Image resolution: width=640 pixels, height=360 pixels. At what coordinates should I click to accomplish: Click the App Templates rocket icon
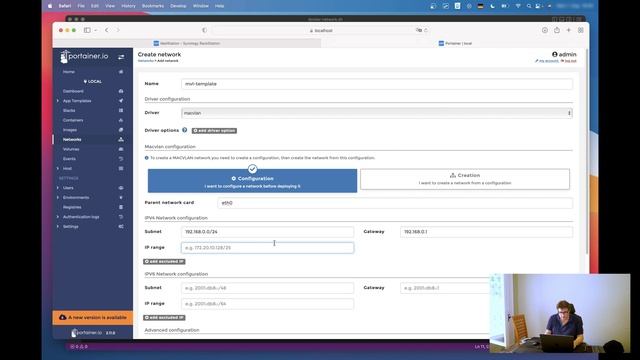(121, 101)
